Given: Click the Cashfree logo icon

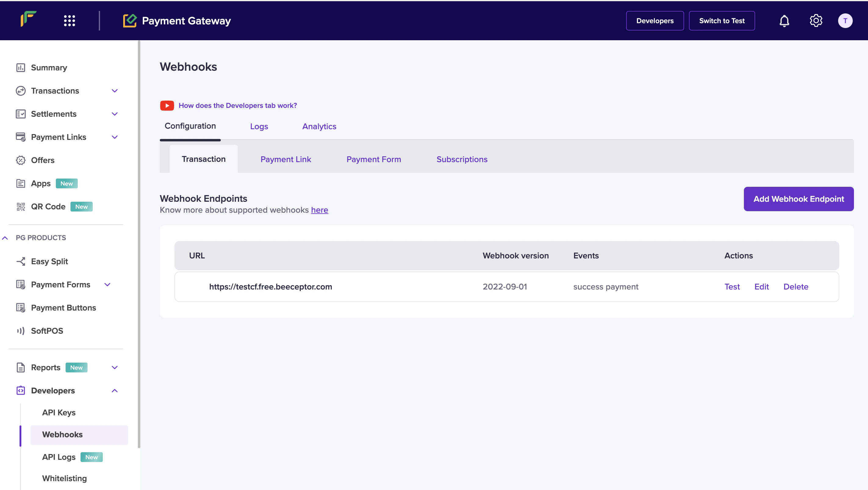Looking at the screenshot, I should pyautogui.click(x=28, y=19).
